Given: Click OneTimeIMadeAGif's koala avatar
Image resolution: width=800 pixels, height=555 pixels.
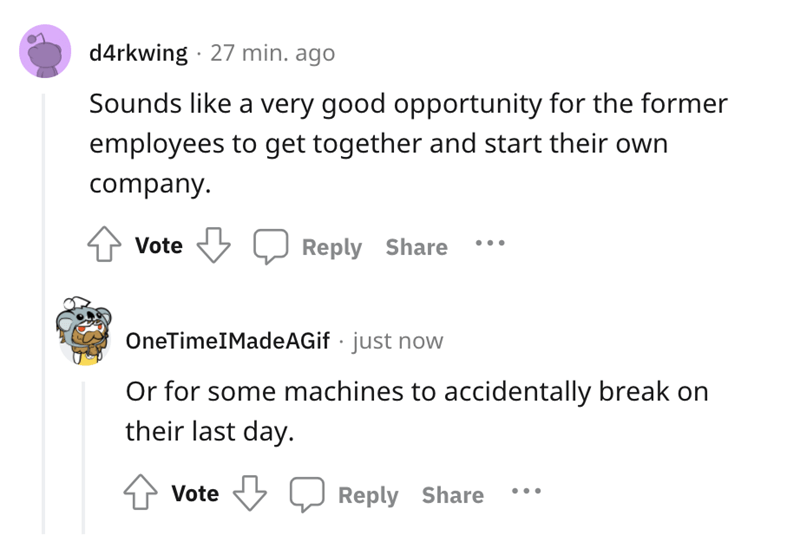Looking at the screenshot, I should 84,331.
